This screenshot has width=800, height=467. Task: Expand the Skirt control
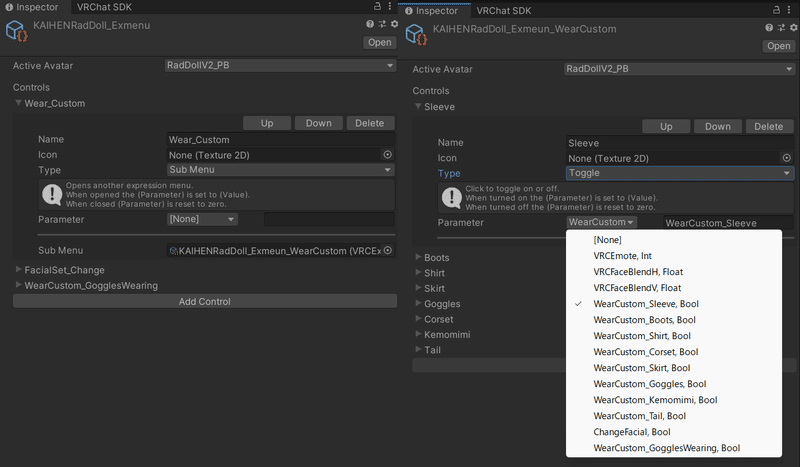pyautogui.click(x=418, y=288)
